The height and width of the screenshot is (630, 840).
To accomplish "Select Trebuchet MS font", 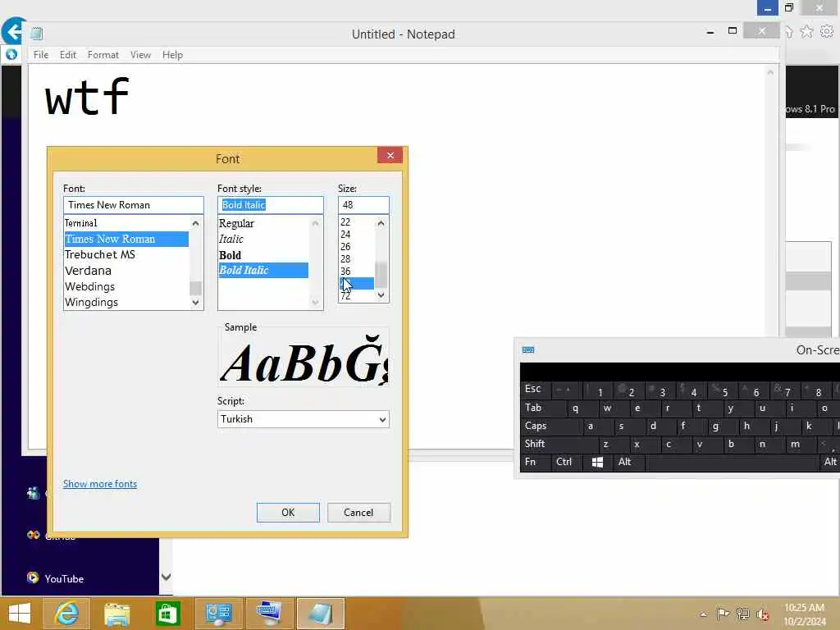I will click(126, 254).
